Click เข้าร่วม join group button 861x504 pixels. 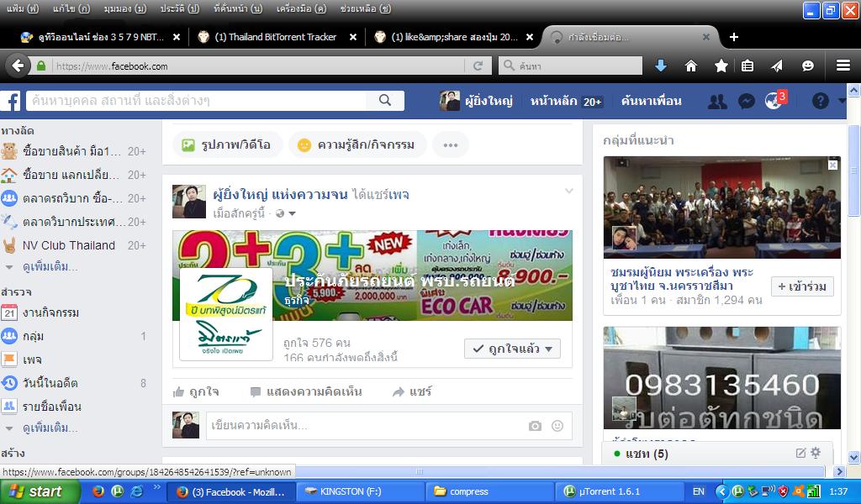coord(802,286)
